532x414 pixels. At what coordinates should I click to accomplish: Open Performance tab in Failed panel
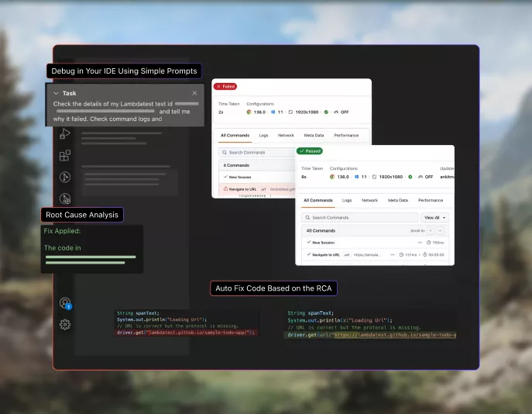pyautogui.click(x=346, y=135)
